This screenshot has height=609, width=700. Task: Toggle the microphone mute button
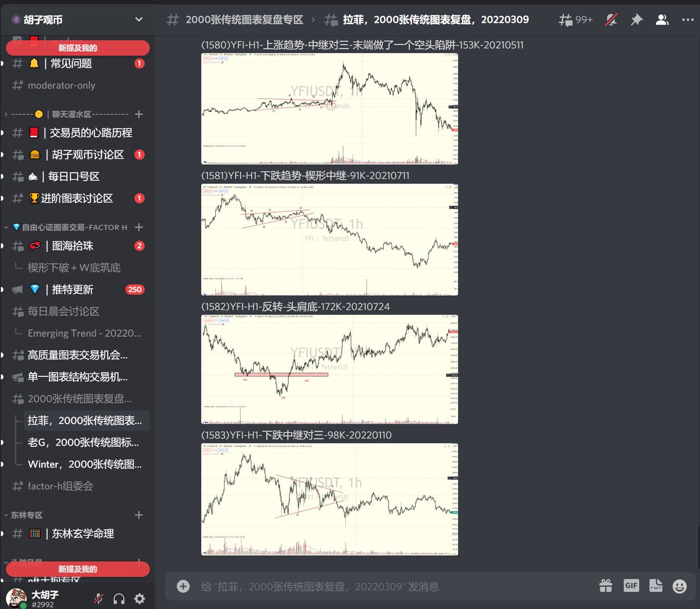click(x=99, y=598)
